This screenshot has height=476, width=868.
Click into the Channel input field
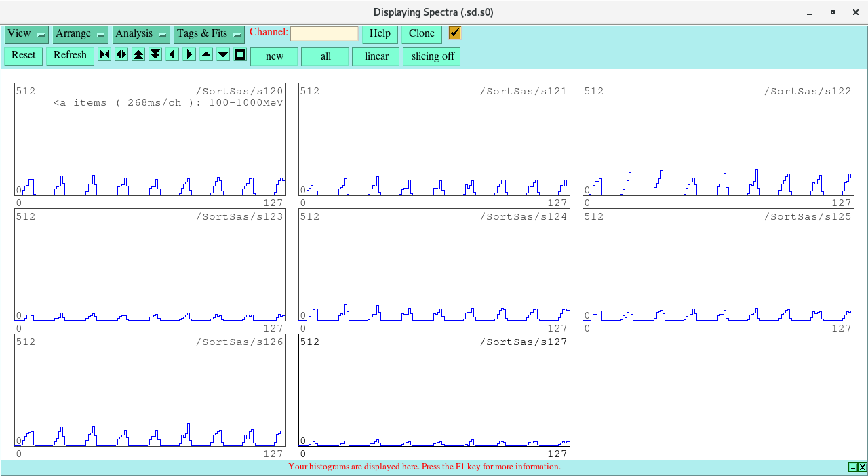click(324, 34)
